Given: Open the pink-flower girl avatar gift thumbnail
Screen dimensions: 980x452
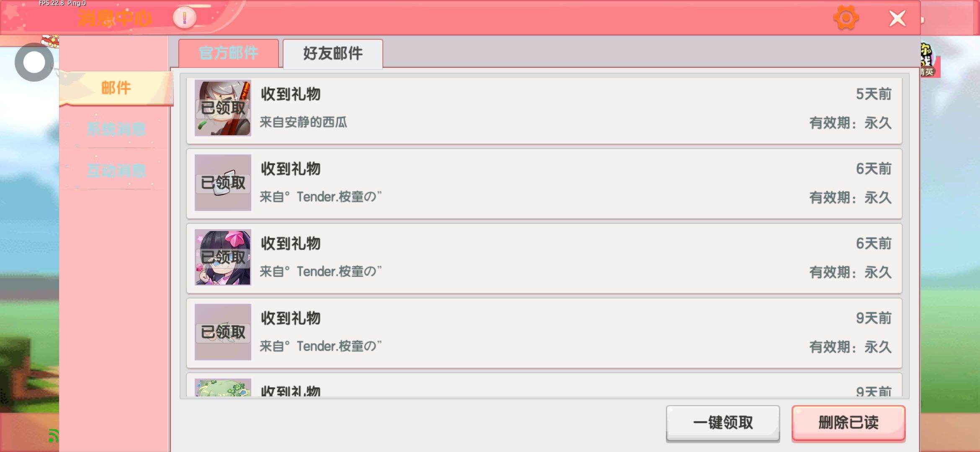Looking at the screenshot, I should point(223,257).
